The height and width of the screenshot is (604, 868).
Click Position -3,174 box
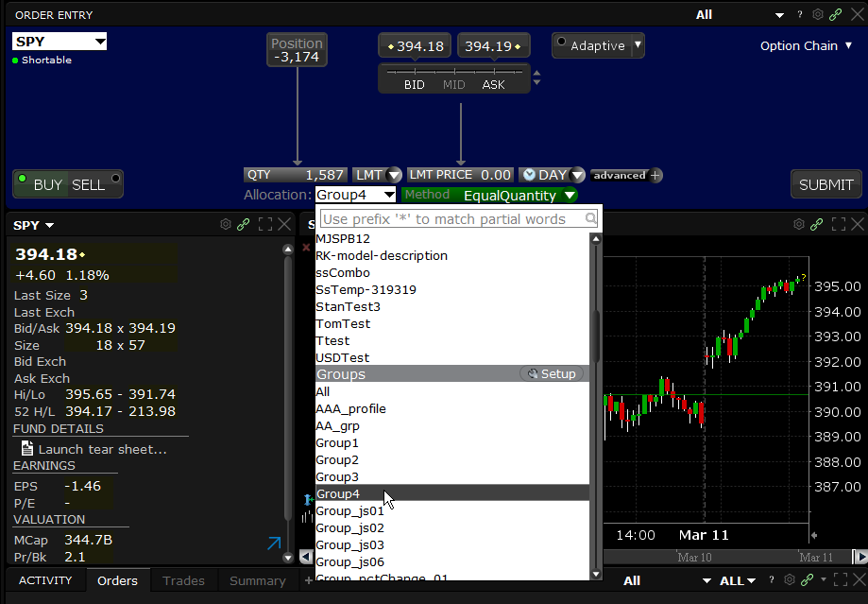click(x=297, y=50)
